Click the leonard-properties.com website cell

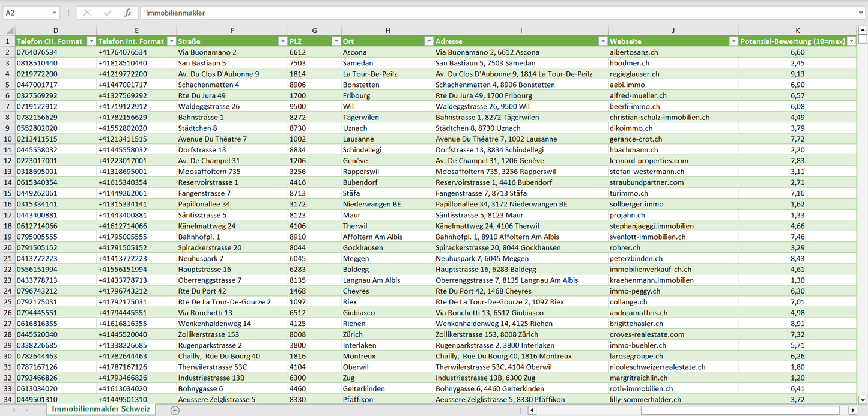pyautogui.click(x=649, y=161)
